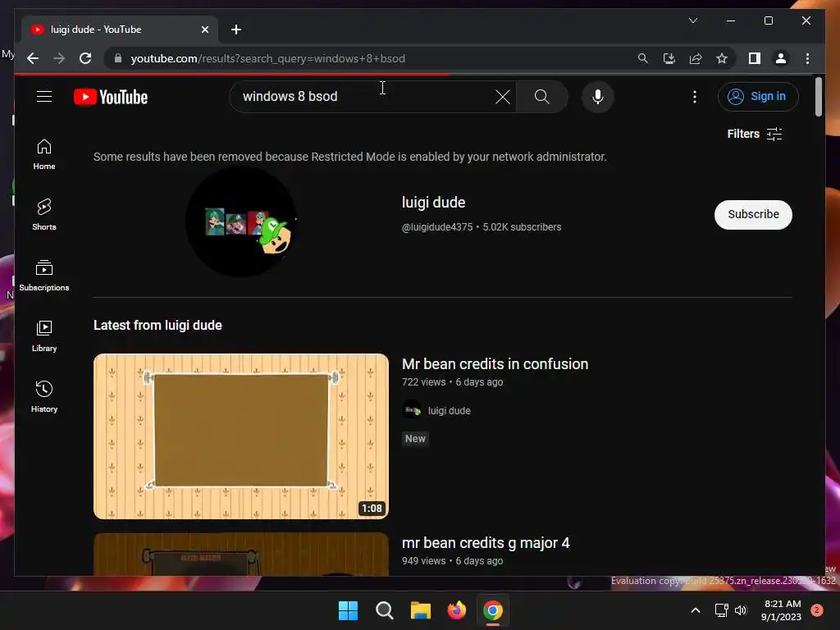
Task: Open File Explorer from taskbar
Action: (421, 610)
